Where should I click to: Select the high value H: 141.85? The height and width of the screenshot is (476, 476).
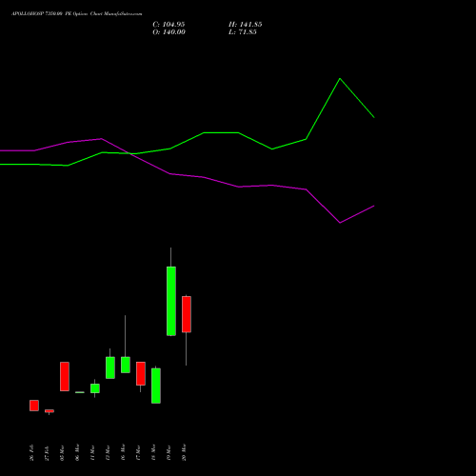(x=246, y=25)
